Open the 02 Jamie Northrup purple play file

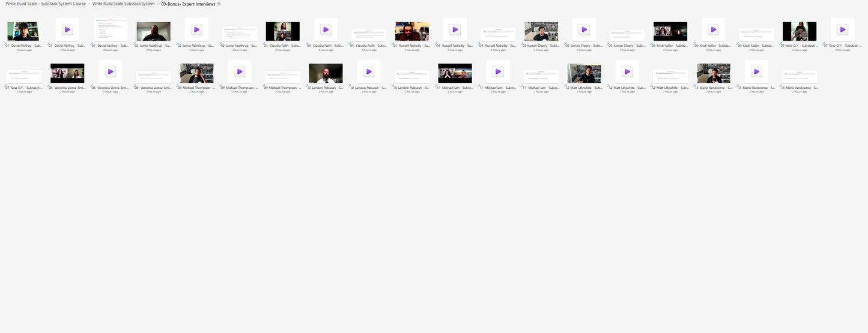[196, 29]
